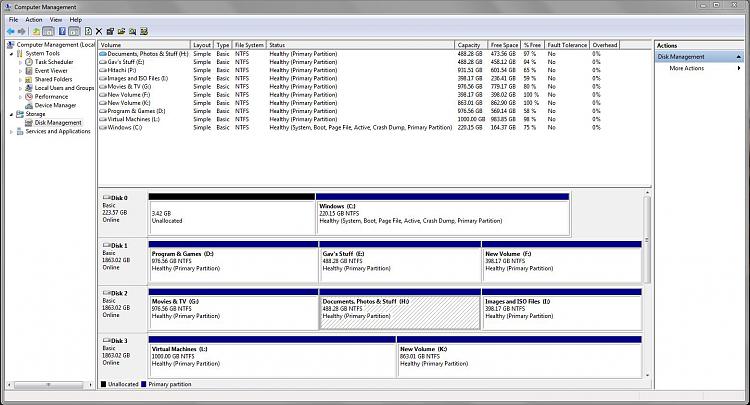
Task: Expand Services and Applications node
Action: tap(11, 131)
